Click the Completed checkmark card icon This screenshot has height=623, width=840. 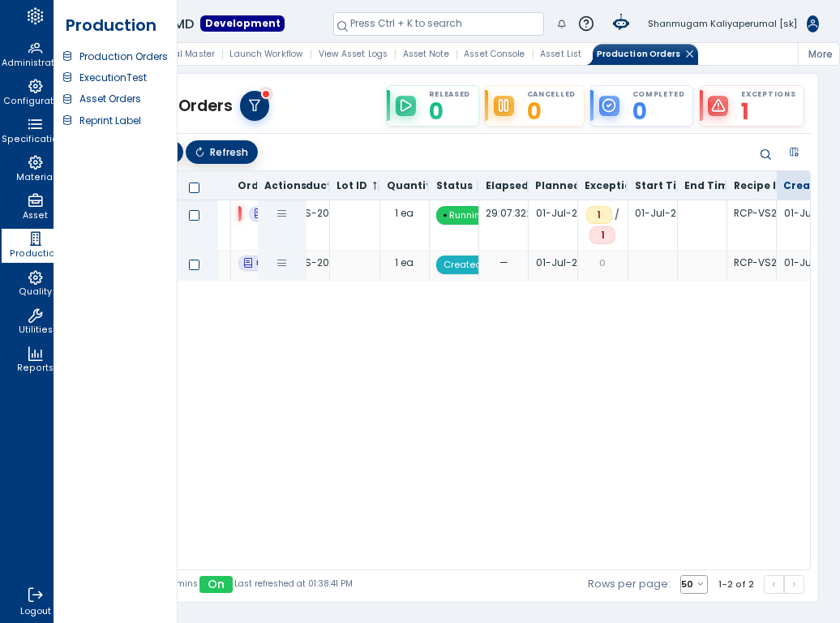609,105
